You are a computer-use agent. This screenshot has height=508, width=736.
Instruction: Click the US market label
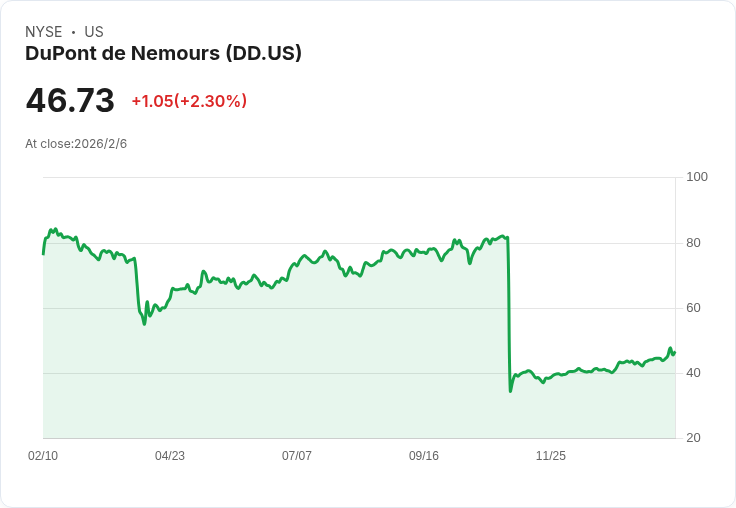[94, 32]
